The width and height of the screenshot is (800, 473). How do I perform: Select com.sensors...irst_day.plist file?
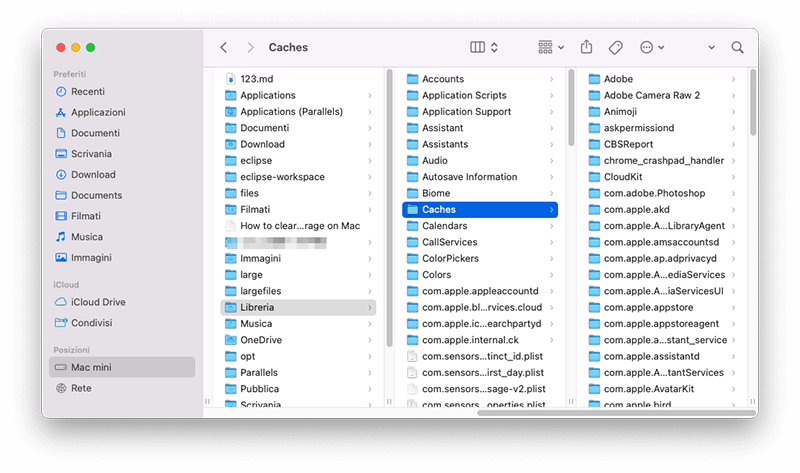coord(480,373)
